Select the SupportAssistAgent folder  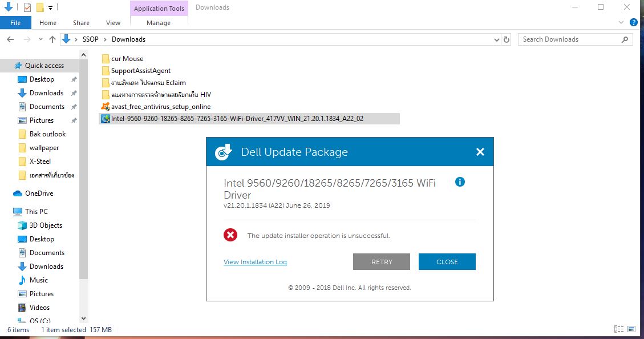click(x=140, y=71)
